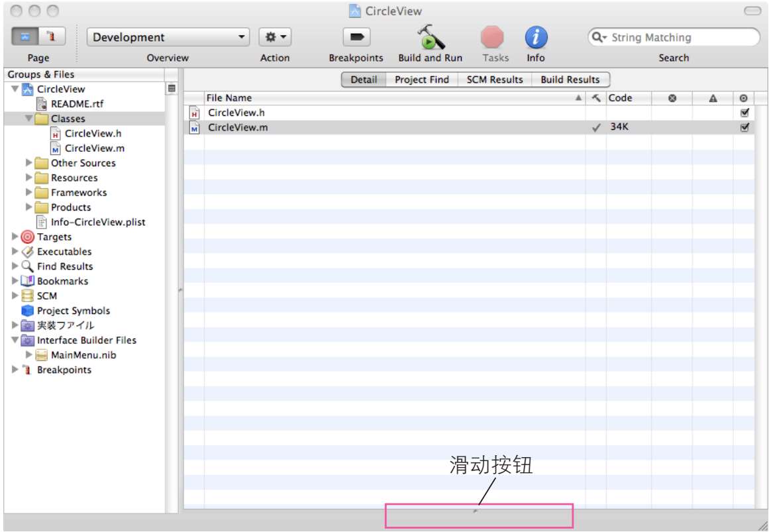Switch to the Project Find tab

point(422,80)
